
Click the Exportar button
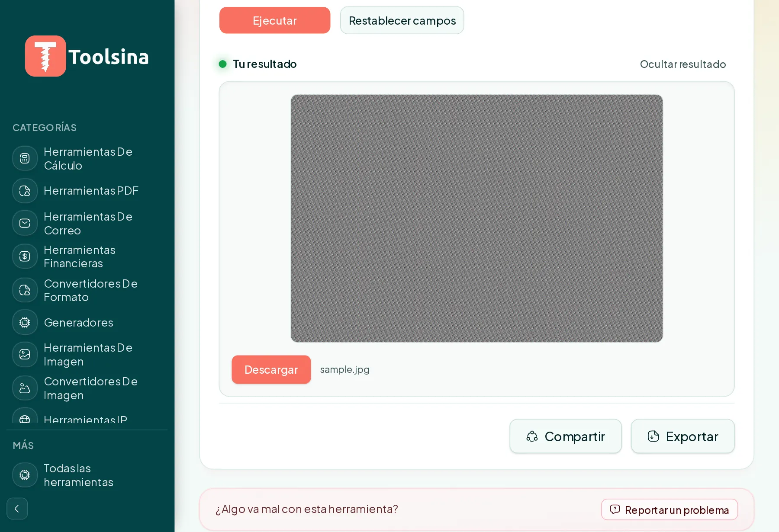pos(683,436)
